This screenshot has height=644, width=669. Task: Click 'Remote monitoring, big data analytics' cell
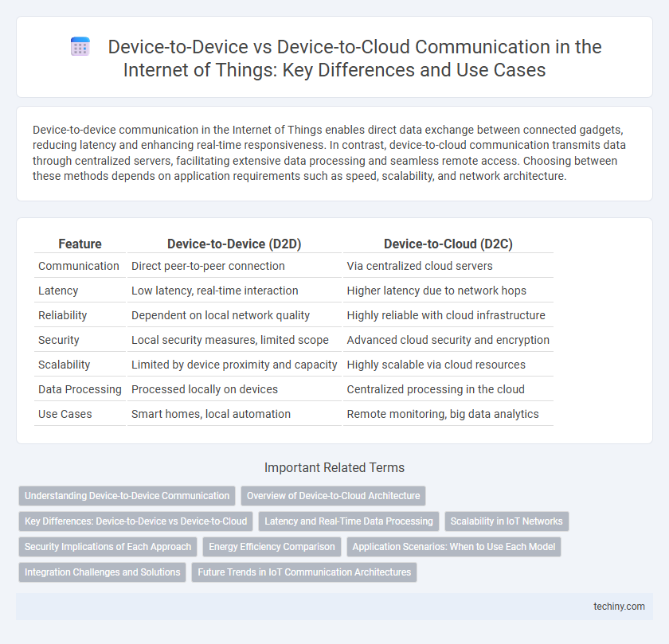(448, 414)
